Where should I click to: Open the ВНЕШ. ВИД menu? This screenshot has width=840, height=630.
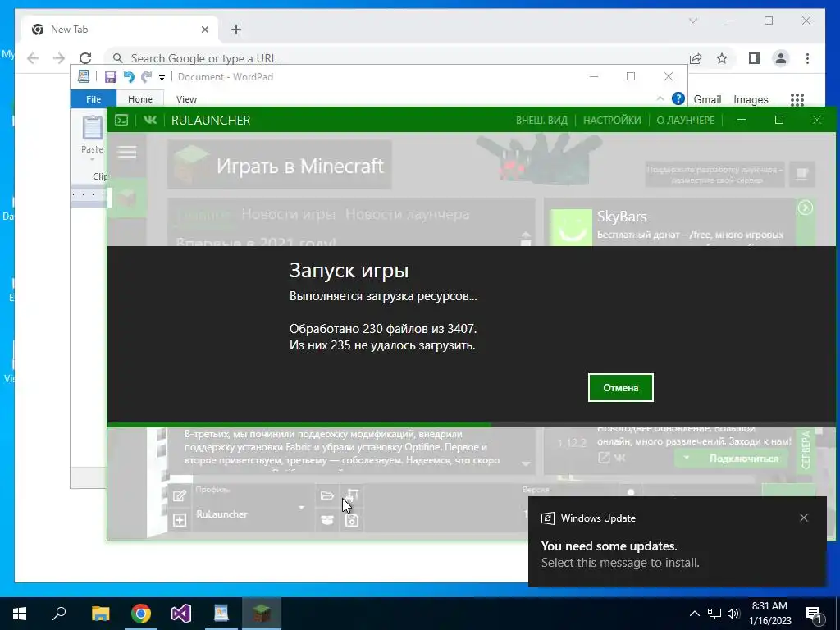pos(541,121)
